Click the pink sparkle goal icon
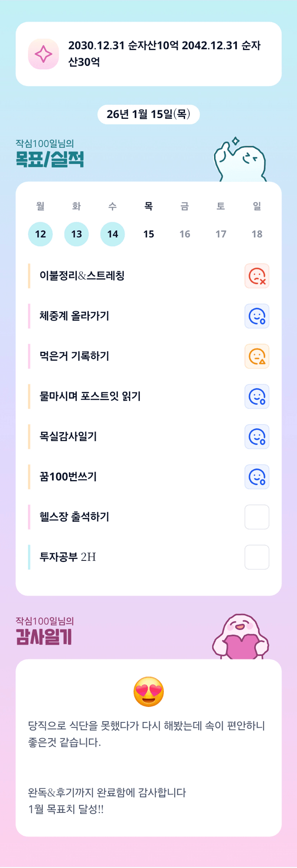 click(43, 54)
